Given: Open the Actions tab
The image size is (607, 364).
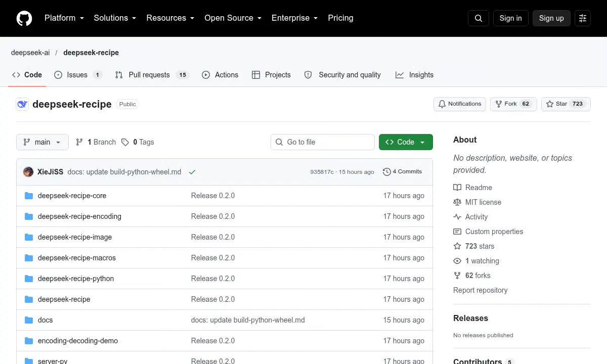Looking at the screenshot, I should pos(220,75).
